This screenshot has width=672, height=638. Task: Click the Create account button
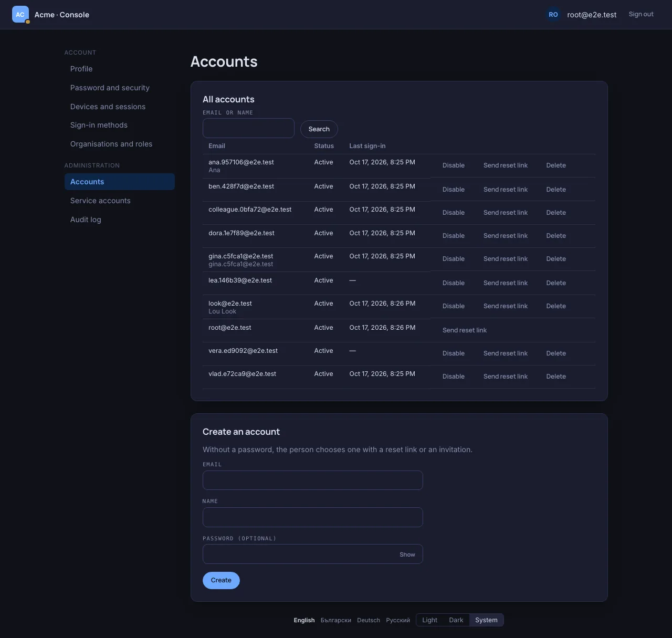[221, 580]
